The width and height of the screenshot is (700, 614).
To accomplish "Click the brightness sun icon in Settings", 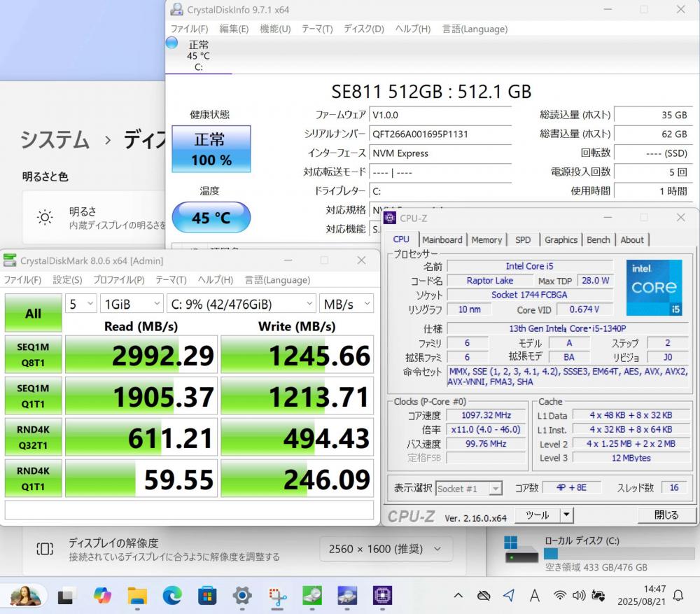I will (x=45, y=218).
